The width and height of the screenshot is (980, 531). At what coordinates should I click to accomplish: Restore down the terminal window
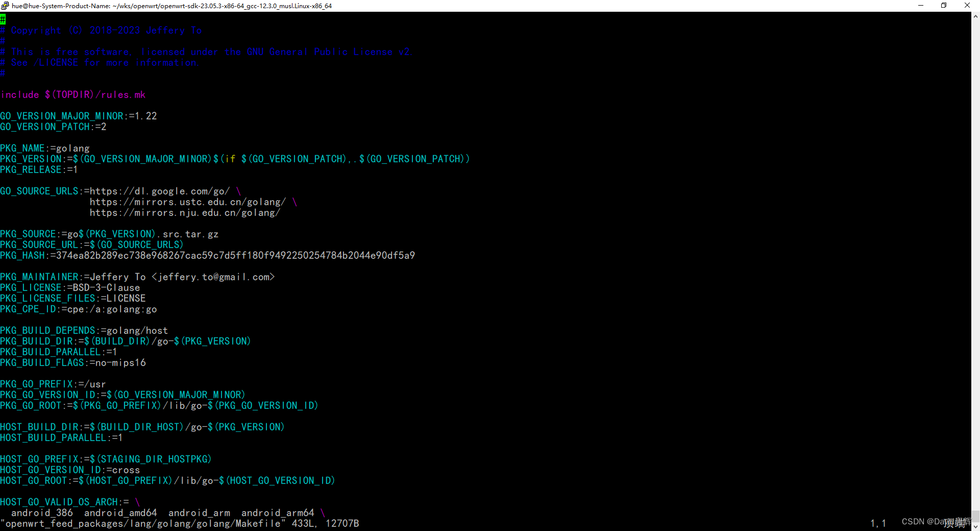coord(944,6)
